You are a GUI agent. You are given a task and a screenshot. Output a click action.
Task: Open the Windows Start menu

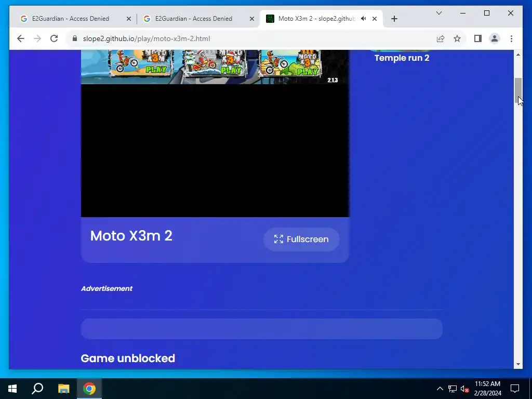pos(12,389)
